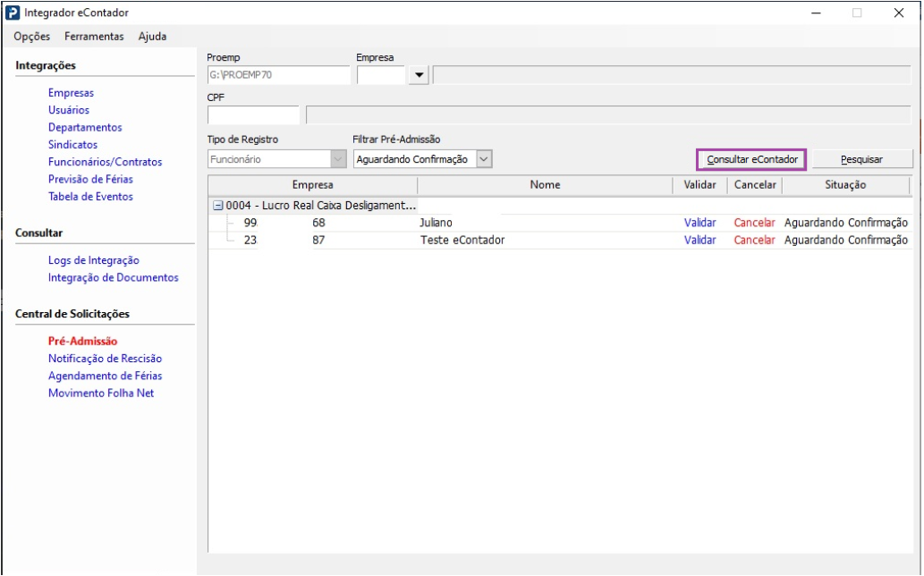Open Tabela de Eventos
Image resolution: width=924 pixels, height=576 pixels.
[x=90, y=197]
